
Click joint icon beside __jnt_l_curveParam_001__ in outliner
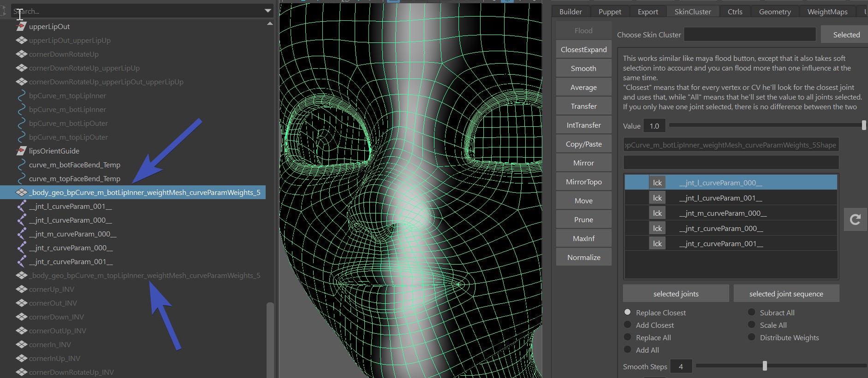point(21,207)
